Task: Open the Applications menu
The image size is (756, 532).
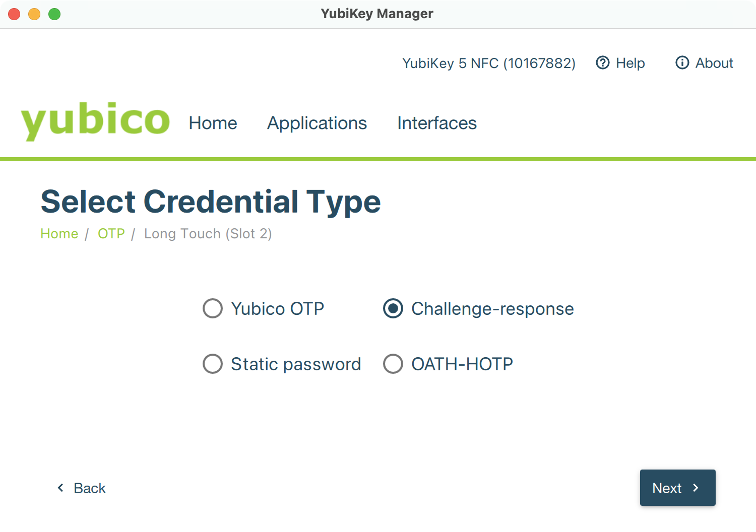Action: [317, 123]
